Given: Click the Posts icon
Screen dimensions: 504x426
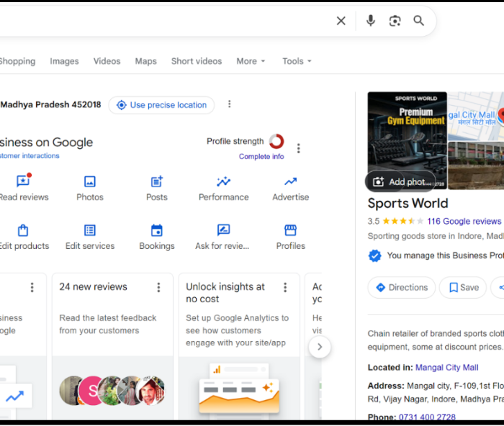Looking at the screenshot, I should pyautogui.click(x=157, y=181).
